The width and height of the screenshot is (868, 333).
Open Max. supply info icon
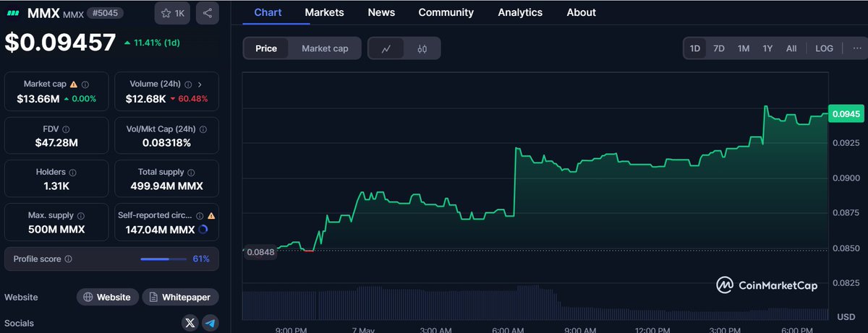(x=80, y=216)
